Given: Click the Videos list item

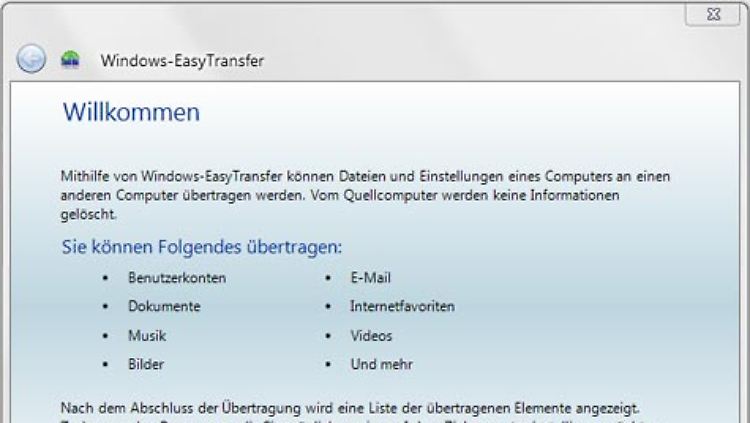Looking at the screenshot, I should 371,335.
